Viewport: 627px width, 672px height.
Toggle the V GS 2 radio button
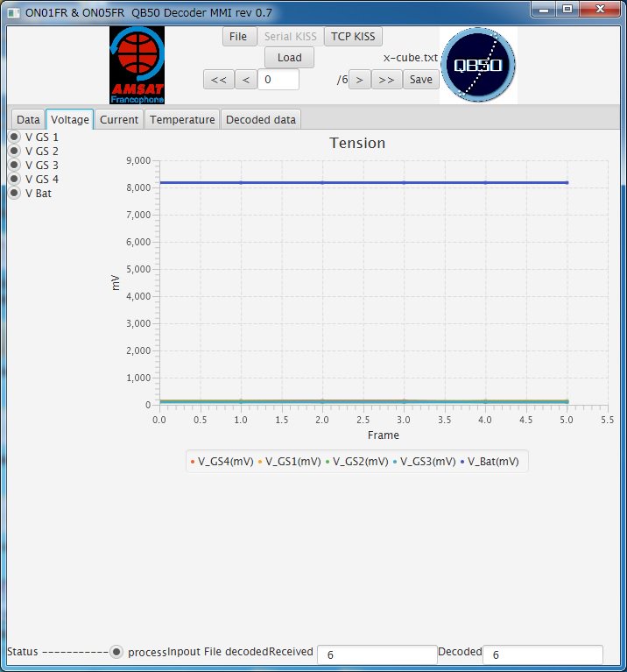point(14,151)
